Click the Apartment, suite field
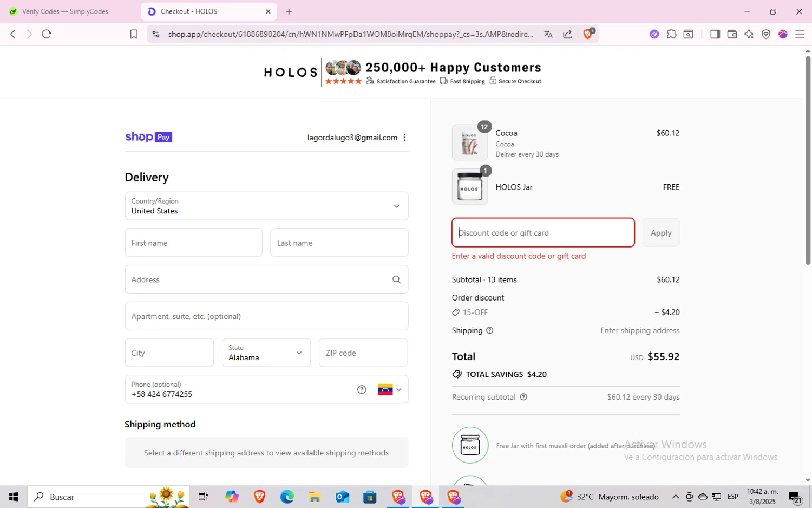This screenshot has width=812, height=508. [266, 316]
